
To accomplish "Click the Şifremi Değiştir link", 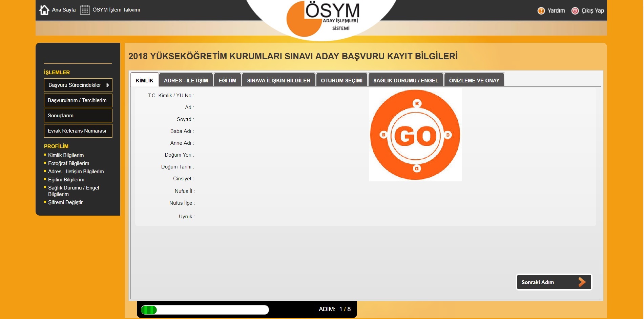I will (65, 202).
